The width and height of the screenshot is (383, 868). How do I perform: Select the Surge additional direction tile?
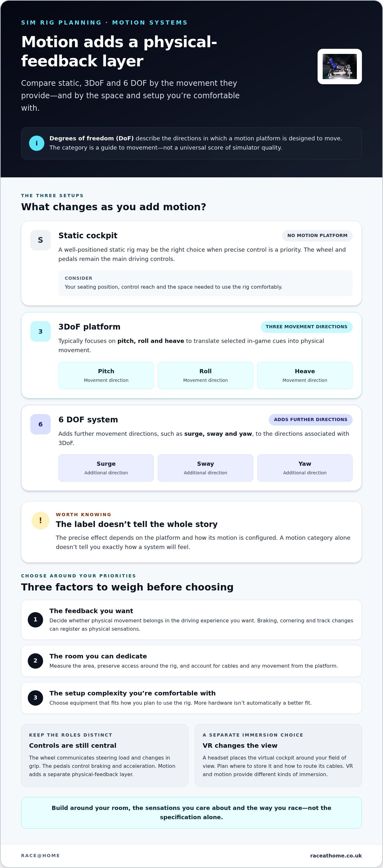(x=106, y=468)
